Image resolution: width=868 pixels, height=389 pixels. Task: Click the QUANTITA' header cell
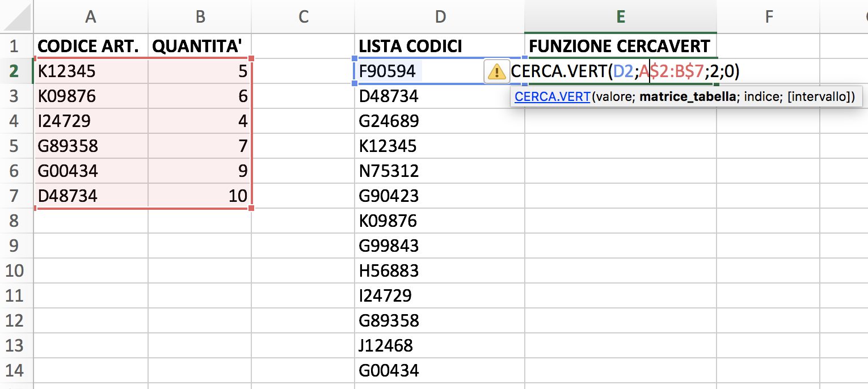pos(200,46)
